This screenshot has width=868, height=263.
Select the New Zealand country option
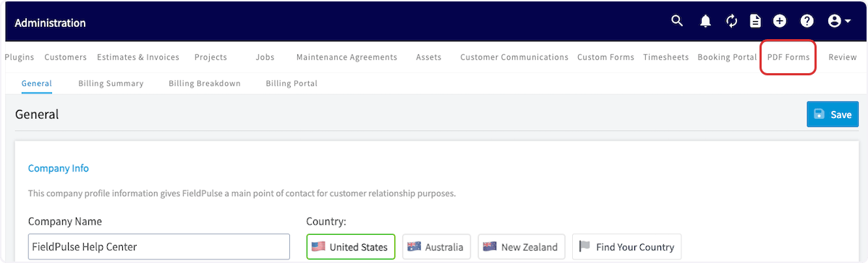(522, 247)
